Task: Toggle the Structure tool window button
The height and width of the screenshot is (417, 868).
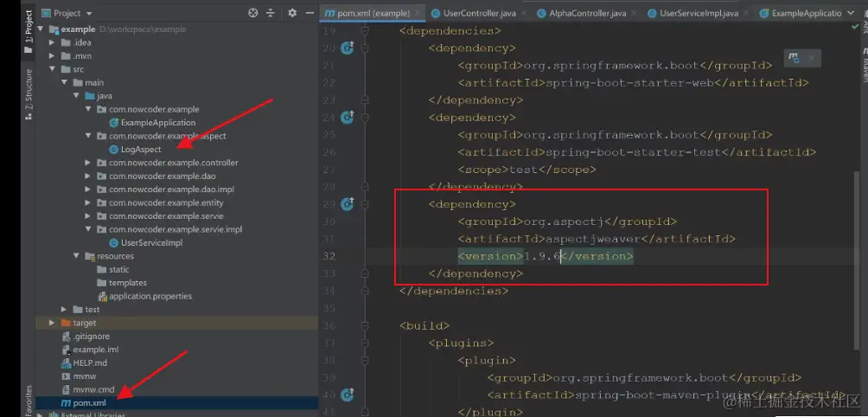Action: coord(29,94)
